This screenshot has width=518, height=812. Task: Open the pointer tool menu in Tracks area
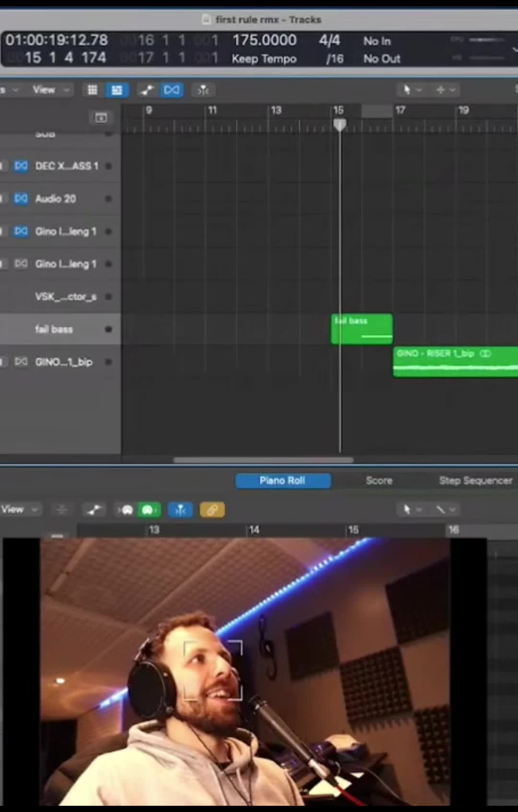click(411, 90)
